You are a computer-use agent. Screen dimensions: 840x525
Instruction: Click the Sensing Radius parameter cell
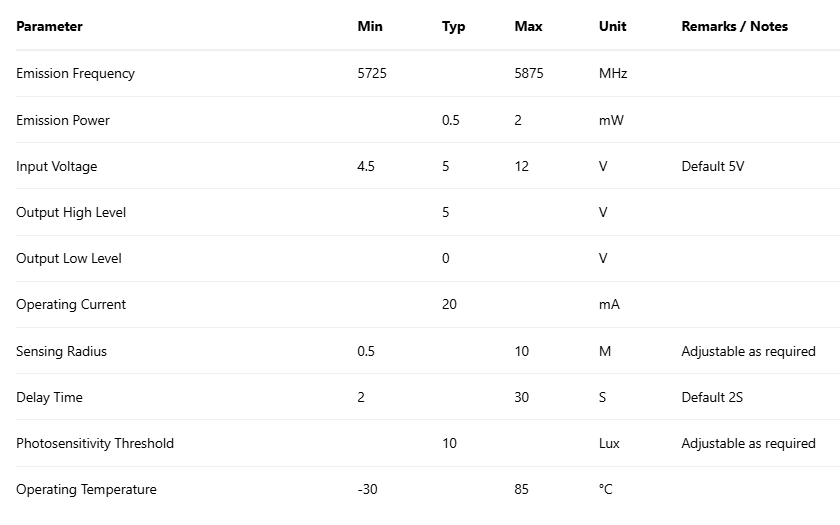tap(61, 351)
